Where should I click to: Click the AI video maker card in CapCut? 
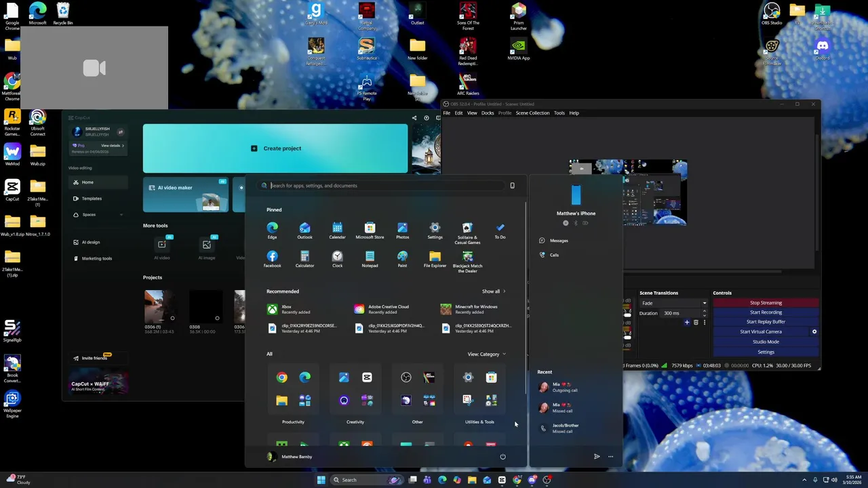point(186,195)
